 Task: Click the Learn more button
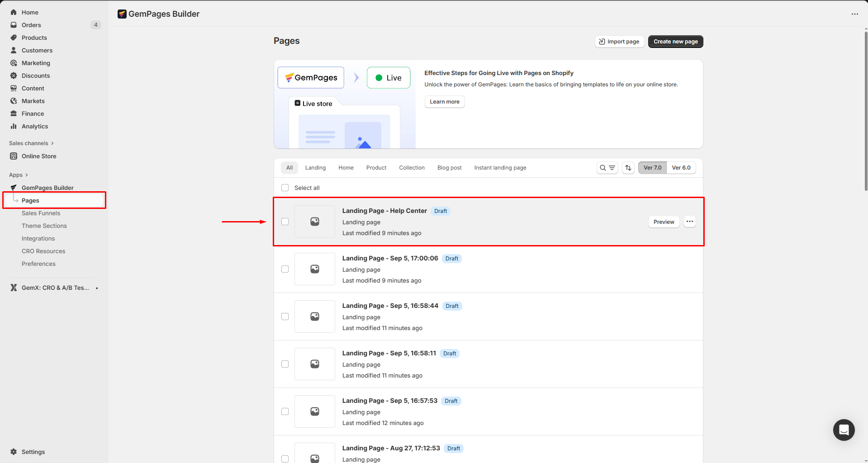444,102
